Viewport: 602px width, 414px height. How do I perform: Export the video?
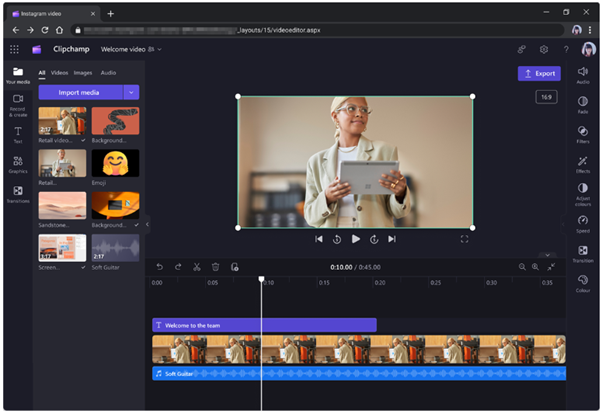[x=539, y=73]
